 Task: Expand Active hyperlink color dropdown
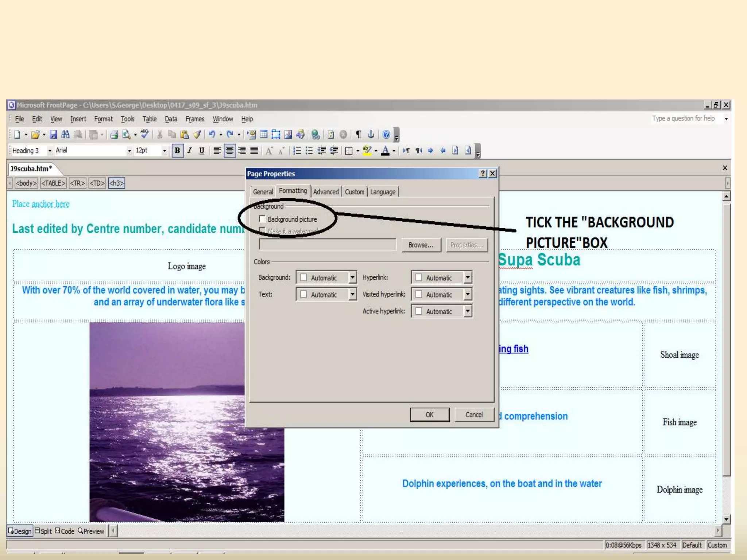point(468,311)
